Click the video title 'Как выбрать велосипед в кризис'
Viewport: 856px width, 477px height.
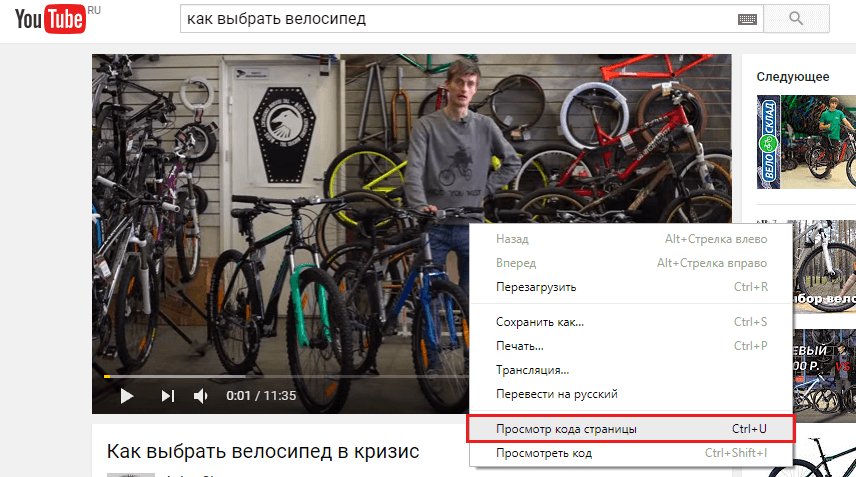tap(263, 451)
